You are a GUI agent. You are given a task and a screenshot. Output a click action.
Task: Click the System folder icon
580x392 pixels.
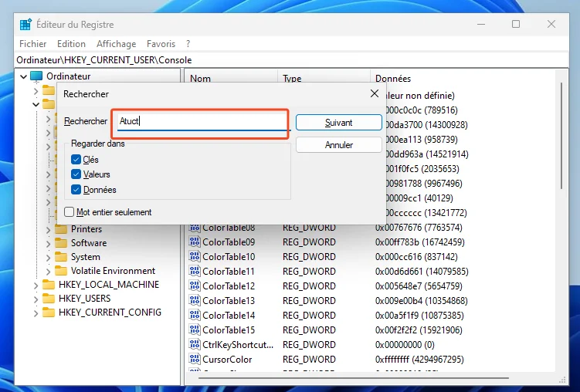point(61,257)
